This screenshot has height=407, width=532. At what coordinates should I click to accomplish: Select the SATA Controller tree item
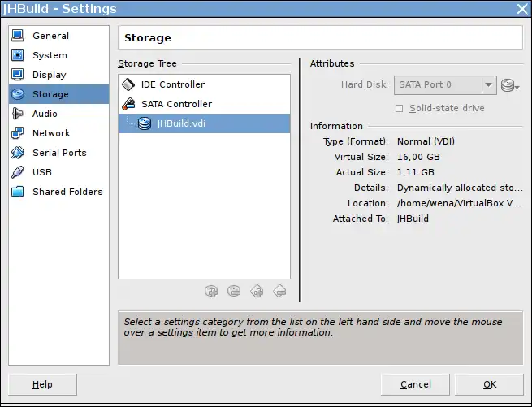coord(204,104)
